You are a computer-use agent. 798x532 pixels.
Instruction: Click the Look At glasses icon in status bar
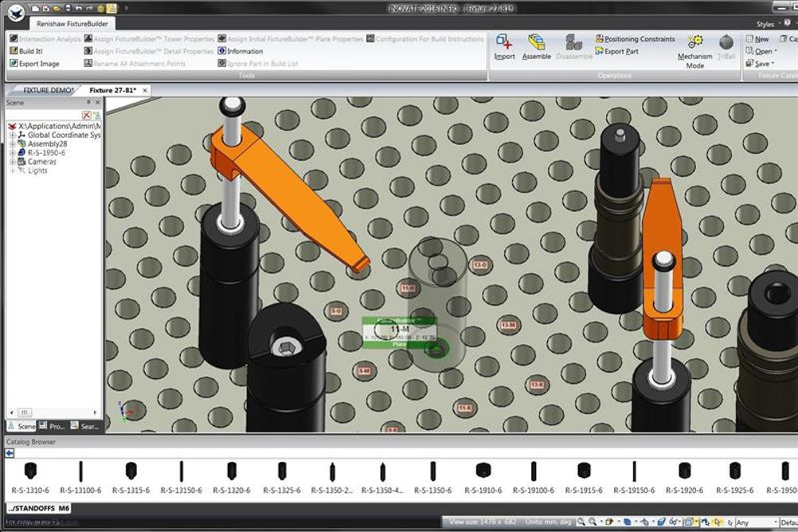pyautogui.click(x=673, y=522)
